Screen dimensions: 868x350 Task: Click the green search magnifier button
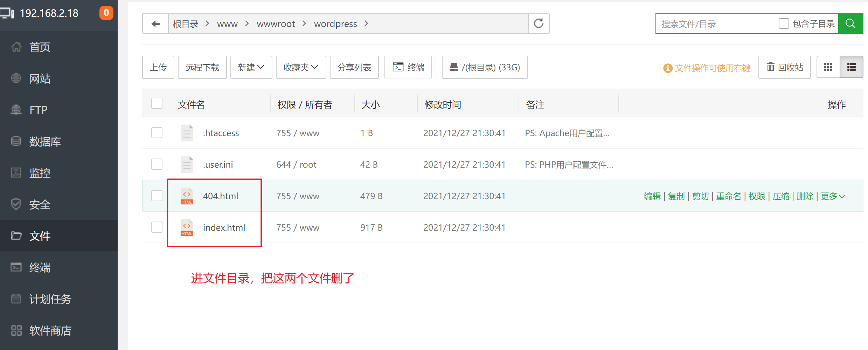point(850,24)
